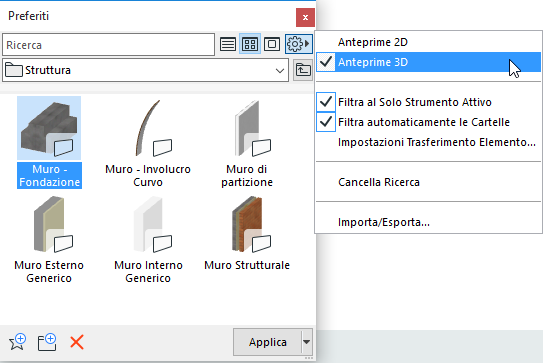Select Muro Strutturale favorite
Image resolution: width=543 pixels, height=363 pixels.
click(247, 234)
